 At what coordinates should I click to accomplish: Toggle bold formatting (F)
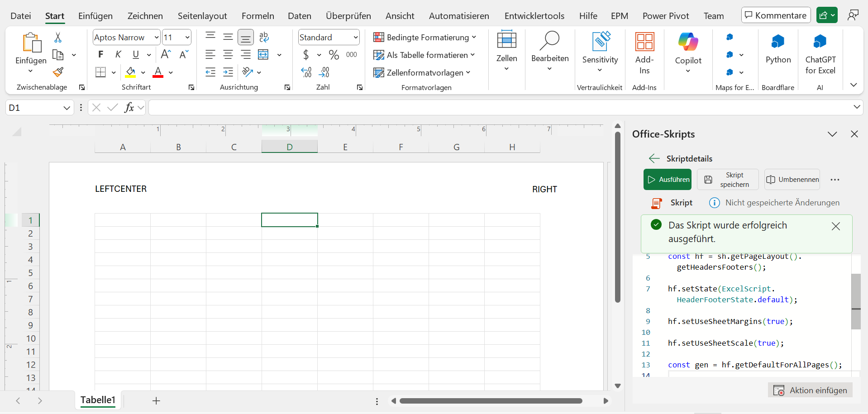(100, 54)
